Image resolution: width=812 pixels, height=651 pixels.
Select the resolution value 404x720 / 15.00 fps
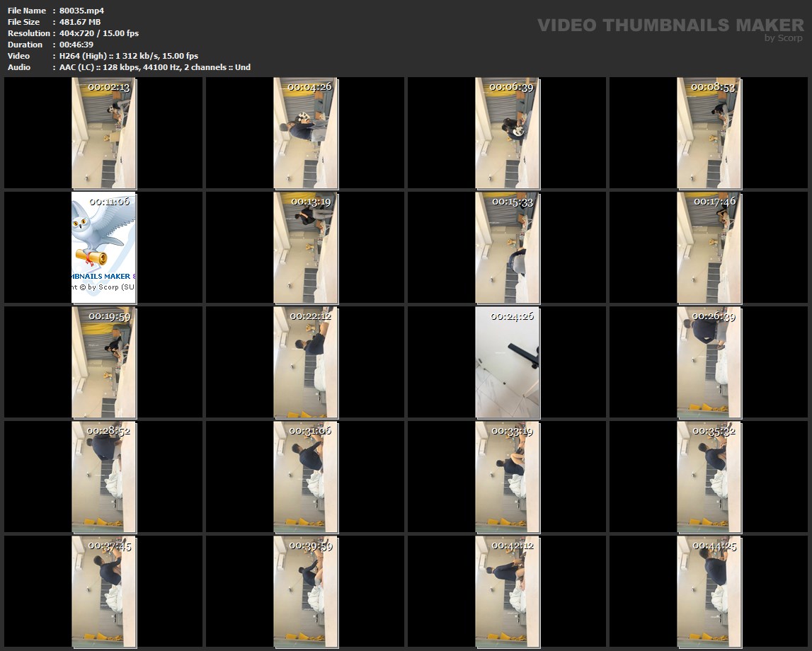click(x=99, y=33)
